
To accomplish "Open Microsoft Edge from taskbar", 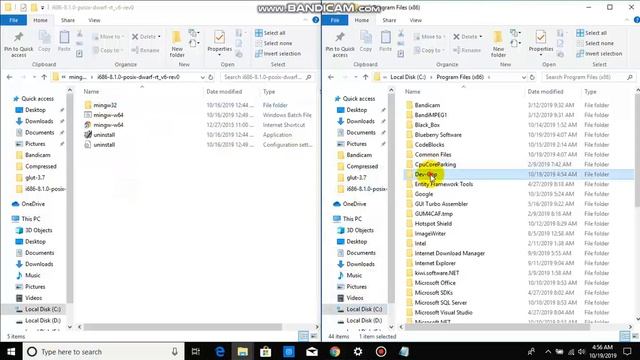I will [x=220, y=351].
